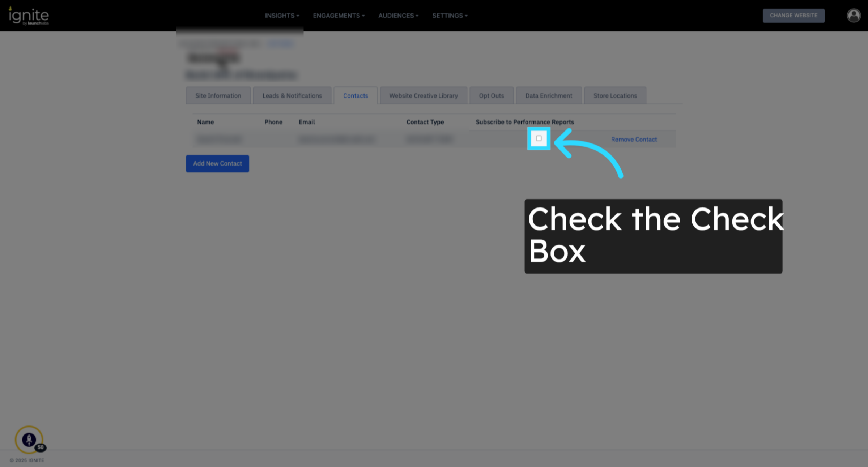868x467 pixels.
Task: Check the Subscribe to Performance Reports checkbox
Action: click(539, 138)
